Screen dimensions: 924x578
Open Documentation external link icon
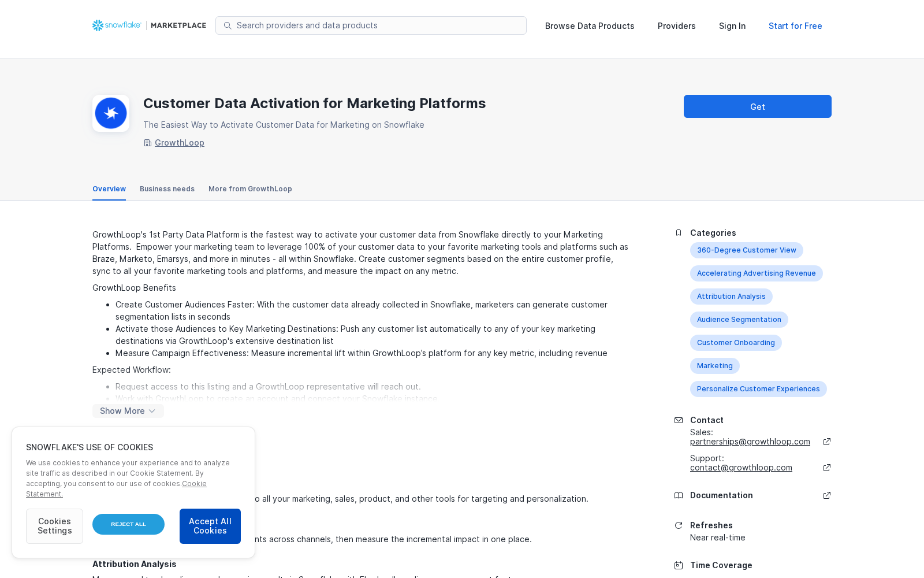[827, 495]
